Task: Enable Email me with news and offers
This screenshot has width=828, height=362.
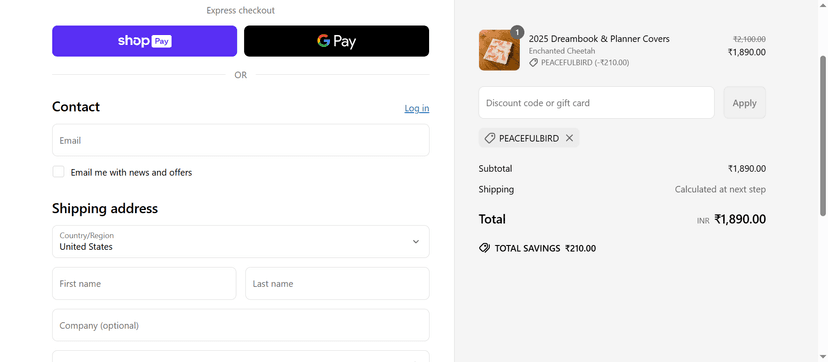Action: pyautogui.click(x=59, y=172)
